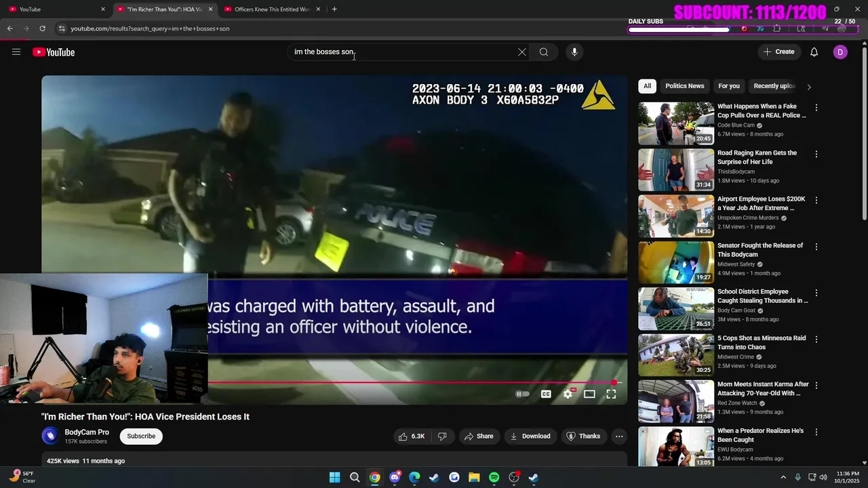
Task: Open the YouTube guide hamburger menu
Action: tap(16, 52)
